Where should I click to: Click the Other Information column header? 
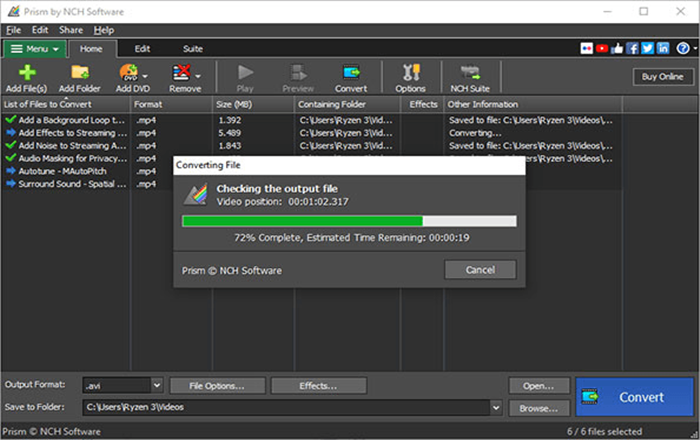click(533, 104)
